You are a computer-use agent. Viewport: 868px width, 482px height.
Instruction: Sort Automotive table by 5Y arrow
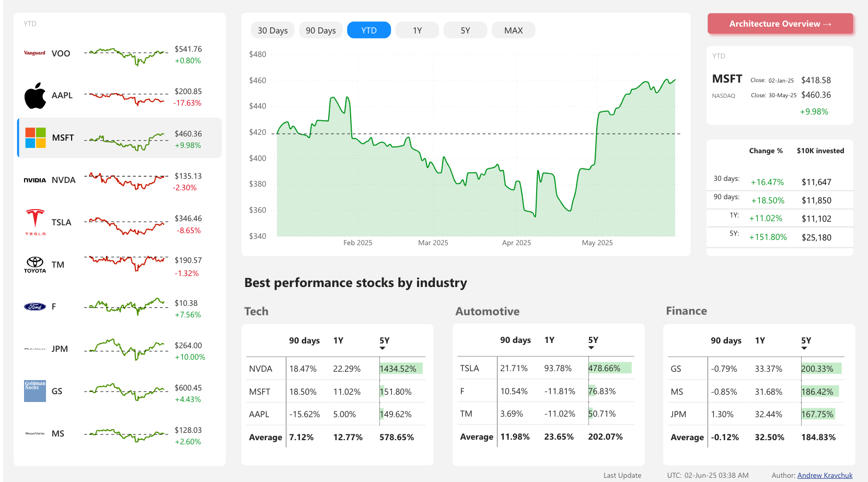[591, 348]
